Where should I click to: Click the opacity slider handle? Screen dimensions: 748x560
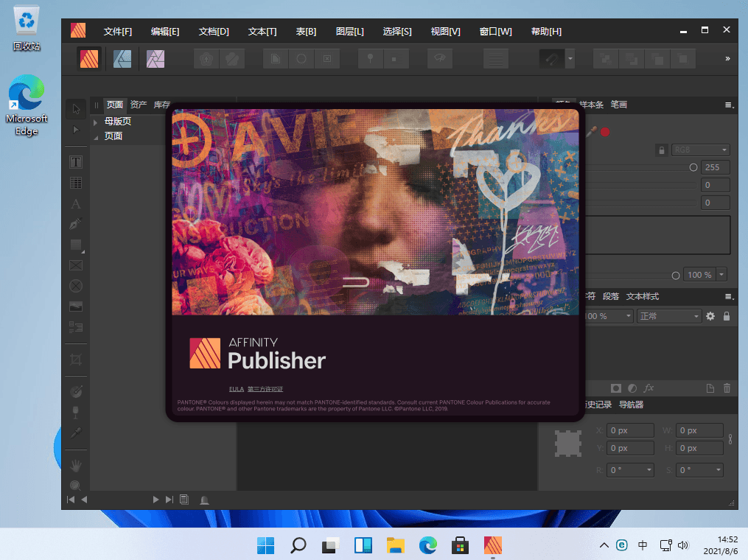click(x=676, y=276)
